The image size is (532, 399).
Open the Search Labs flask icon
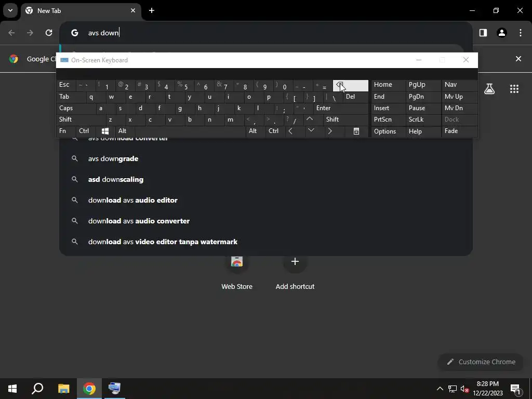pyautogui.click(x=489, y=89)
